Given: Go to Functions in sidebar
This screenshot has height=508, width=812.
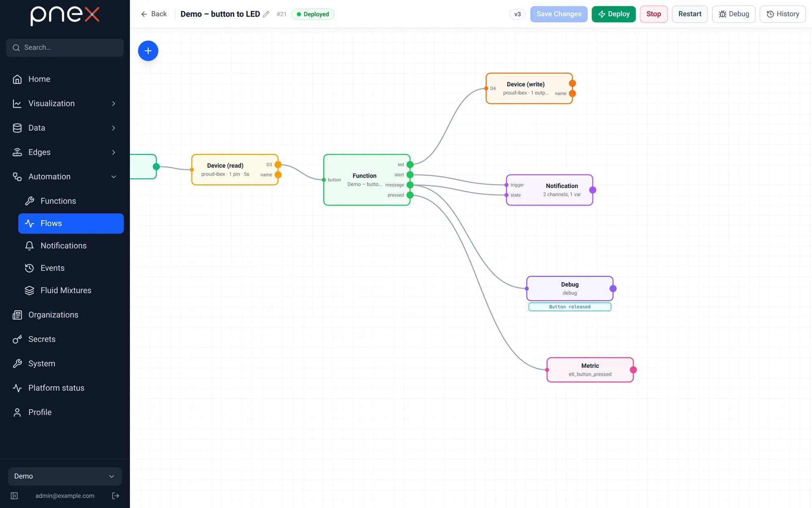Looking at the screenshot, I should click(x=71, y=201).
